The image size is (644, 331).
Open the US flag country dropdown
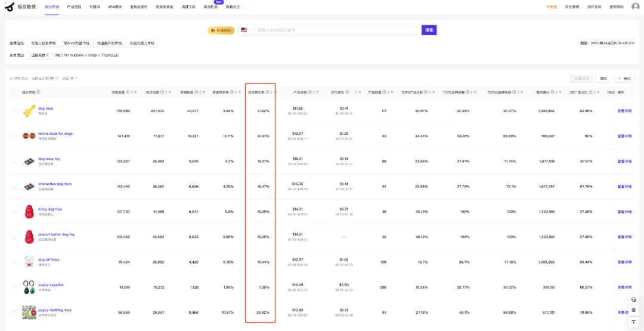pyautogui.click(x=246, y=30)
